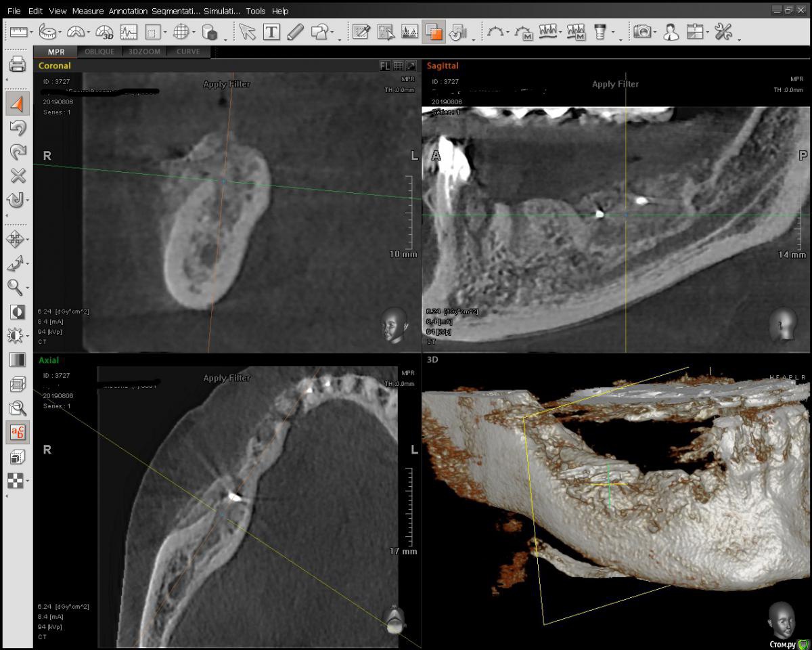
Task: Click the grayscale gradient icon in sidebar
Action: 18,360
